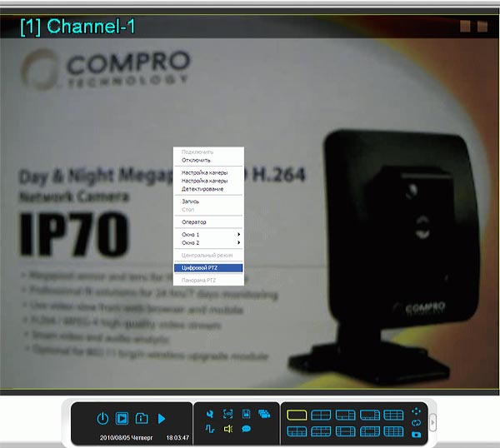Select third layout icon in top row
The image size is (500, 448).
point(345,415)
